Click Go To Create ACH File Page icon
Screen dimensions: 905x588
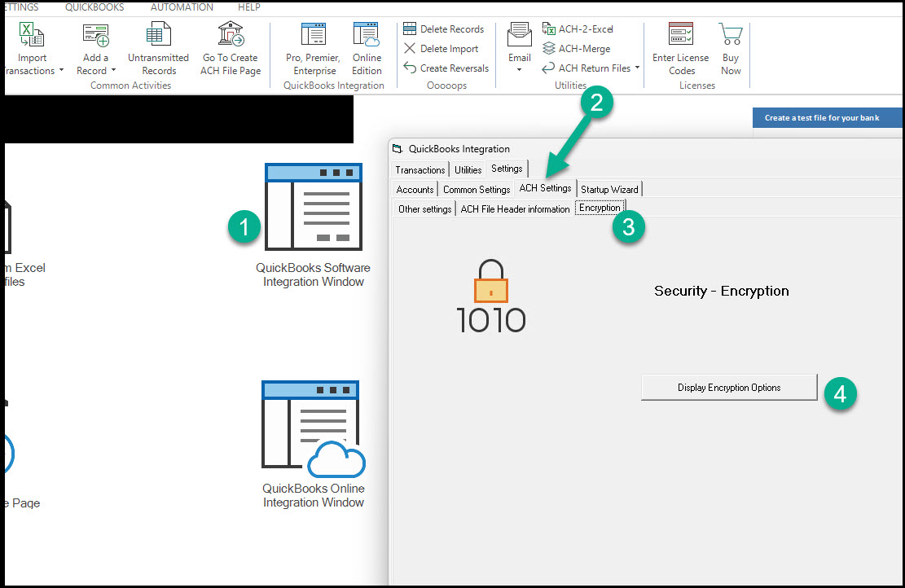coord(231,33)
